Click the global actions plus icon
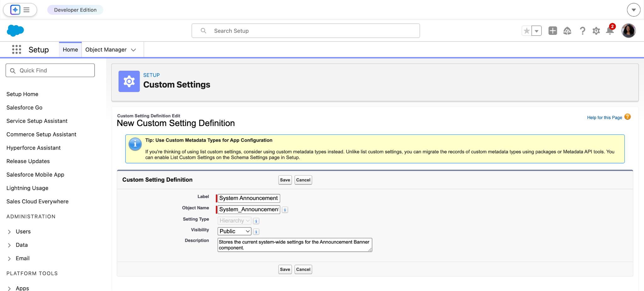644x291 pixels. click(552, 30)
